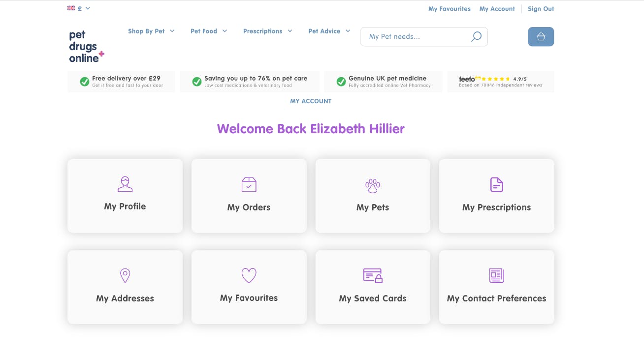Select the location pin icon above My Addresses
644x354 pixels.
tap(125, 275)
